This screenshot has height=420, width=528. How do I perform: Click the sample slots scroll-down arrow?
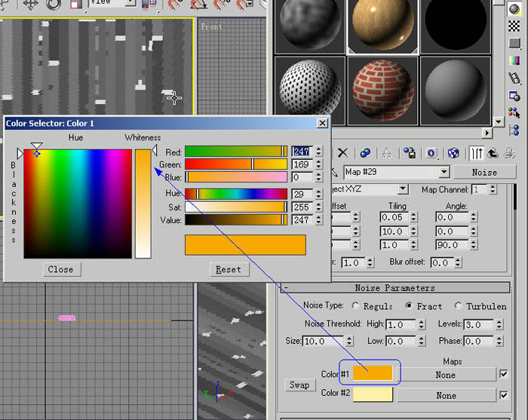coord(498,121)
